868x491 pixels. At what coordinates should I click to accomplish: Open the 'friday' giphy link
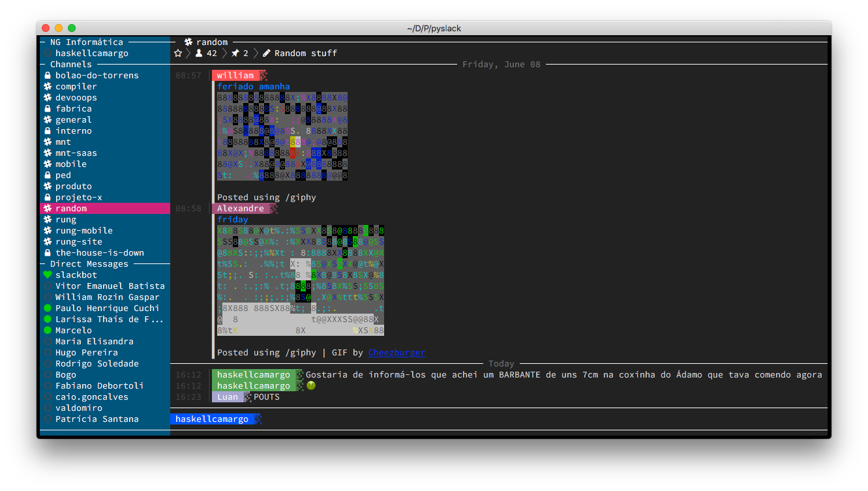pos(233,220)
